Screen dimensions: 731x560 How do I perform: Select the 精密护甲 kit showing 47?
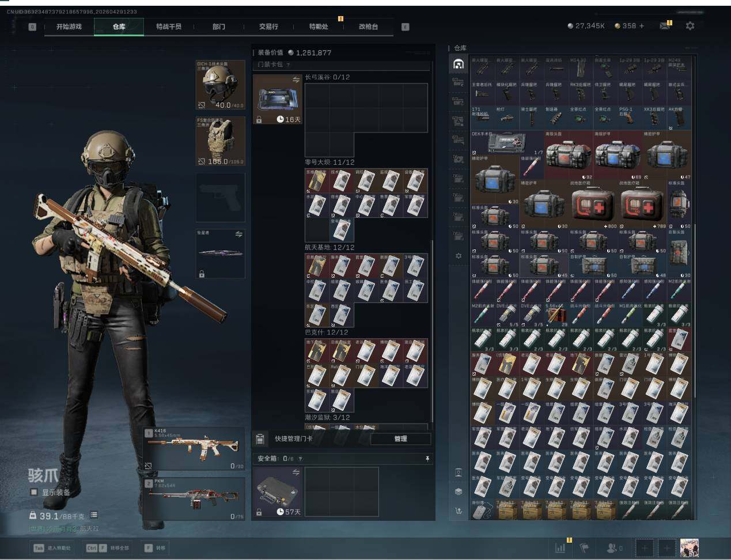click(667, 156)
